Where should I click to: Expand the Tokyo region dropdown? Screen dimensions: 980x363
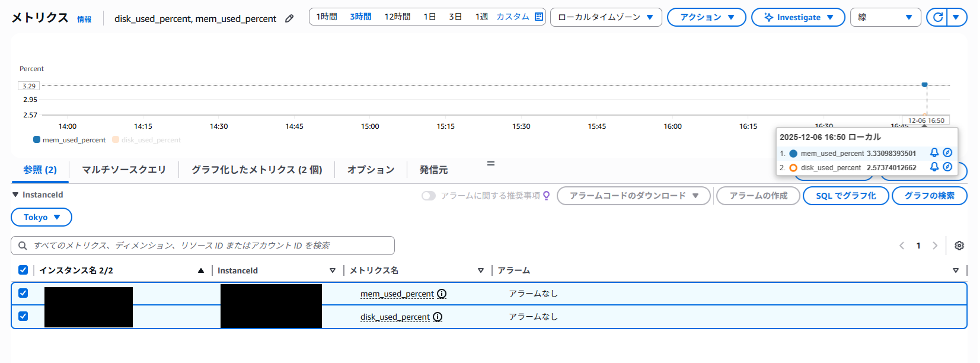pos(42,217)
